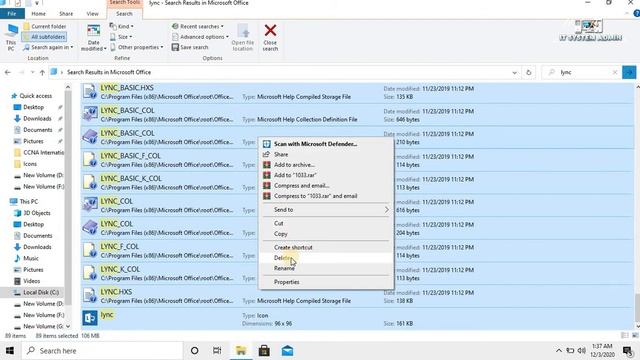Click Open file location button
640x360 pixels.
tap(243, 38)
